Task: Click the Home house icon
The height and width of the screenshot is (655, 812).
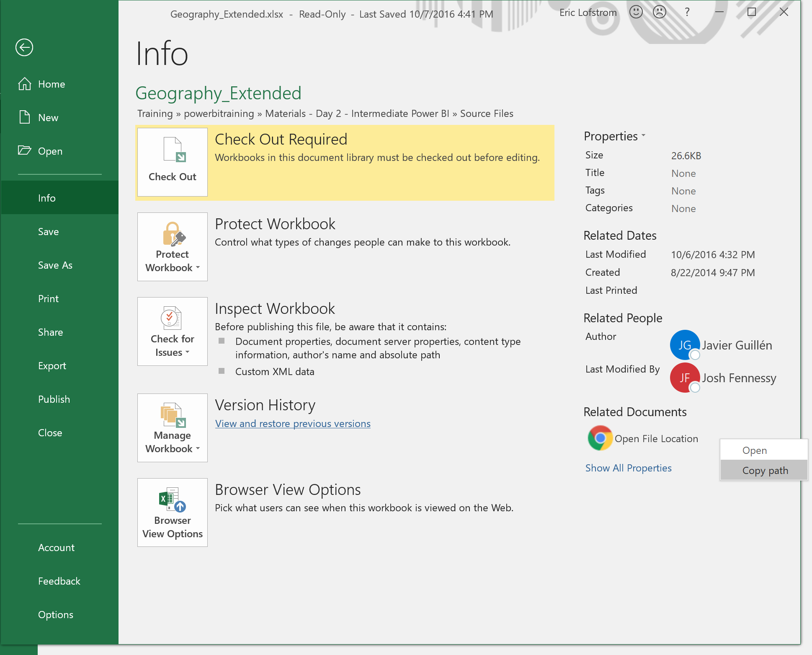Action: pos(25,84)
